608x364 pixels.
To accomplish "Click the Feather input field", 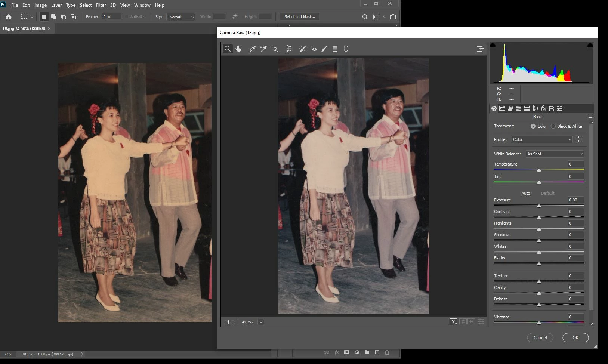I will [111, 17].
